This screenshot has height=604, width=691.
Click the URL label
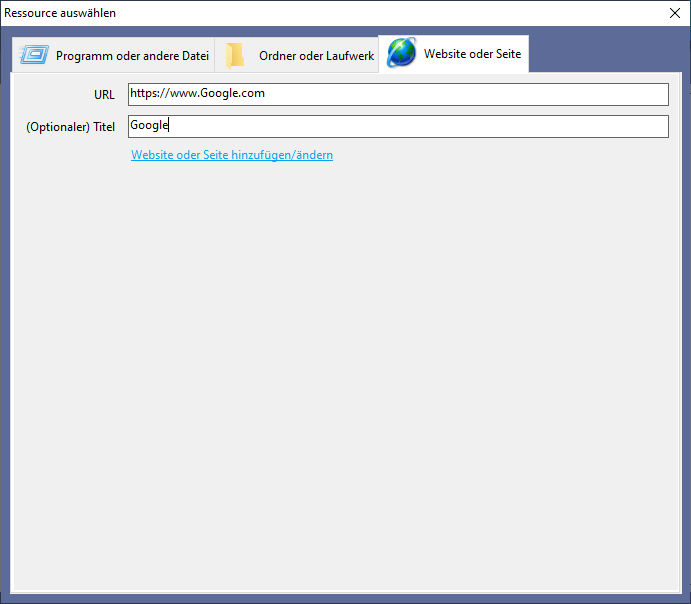pos(104,95)
